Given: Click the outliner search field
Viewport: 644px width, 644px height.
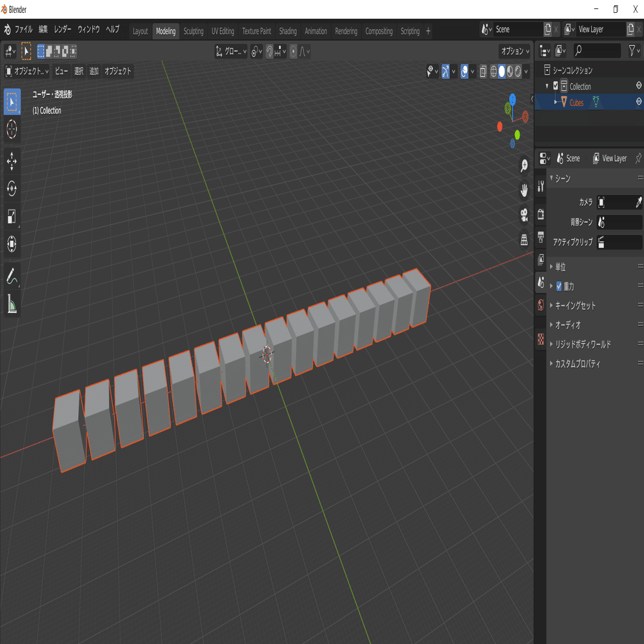Looking at the screenshot, I should click(x=597, y=50).
